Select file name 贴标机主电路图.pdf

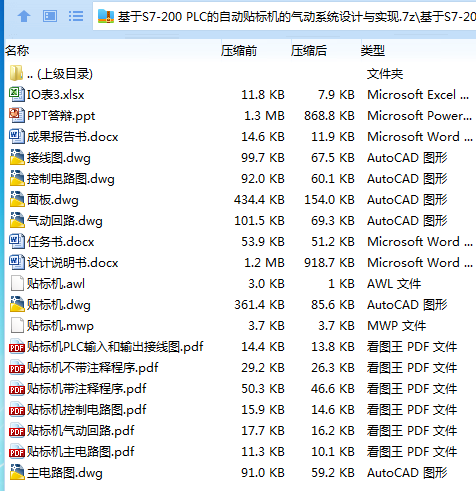80,452
